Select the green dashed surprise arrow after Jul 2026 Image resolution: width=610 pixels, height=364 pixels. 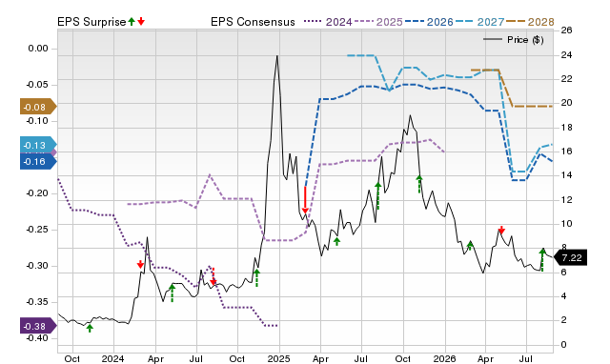click(542, 259)
